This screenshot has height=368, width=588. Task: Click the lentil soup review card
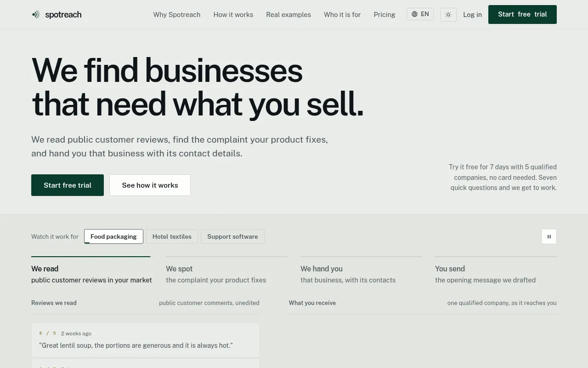(x=145, y=340)
